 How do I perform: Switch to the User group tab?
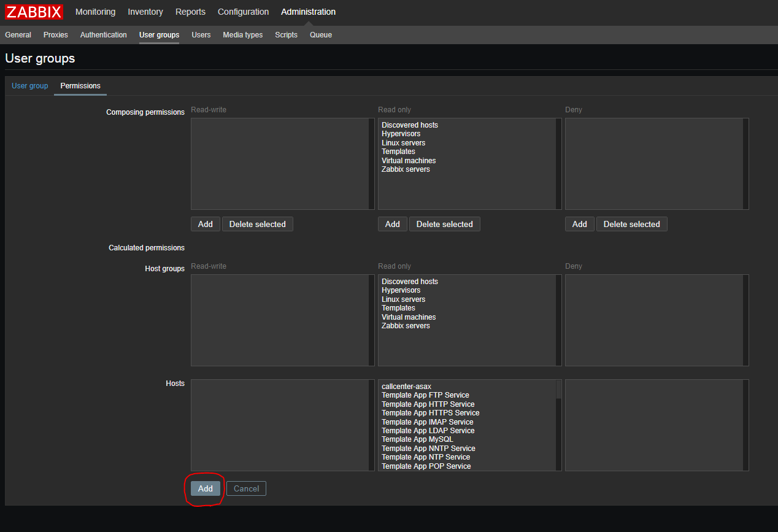tap(29, 86)
